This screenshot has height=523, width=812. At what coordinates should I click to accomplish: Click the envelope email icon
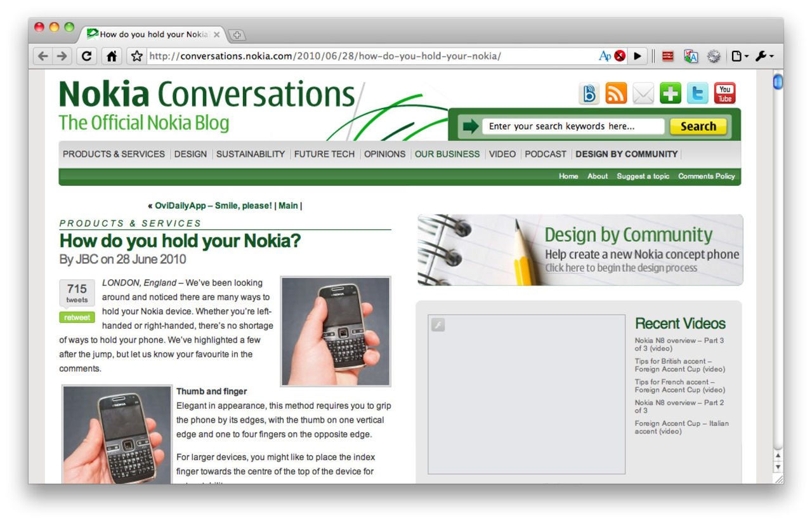[643, 93]
